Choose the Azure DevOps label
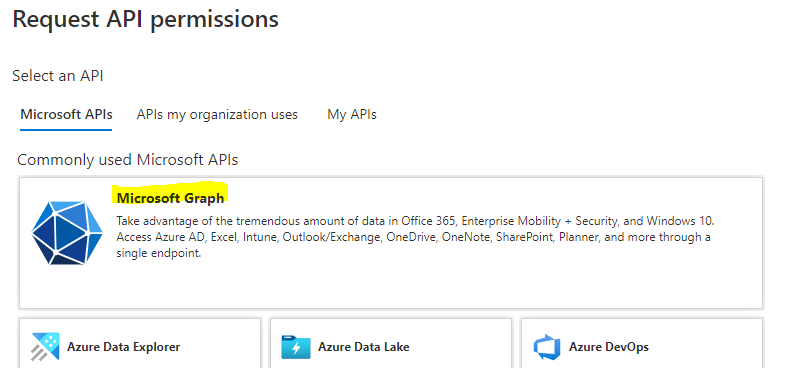804x368 pixels. pyautogui.click(x=609, y=347)
